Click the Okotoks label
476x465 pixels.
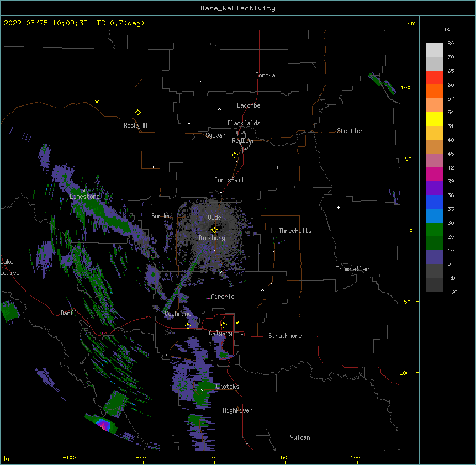(228, 387)
